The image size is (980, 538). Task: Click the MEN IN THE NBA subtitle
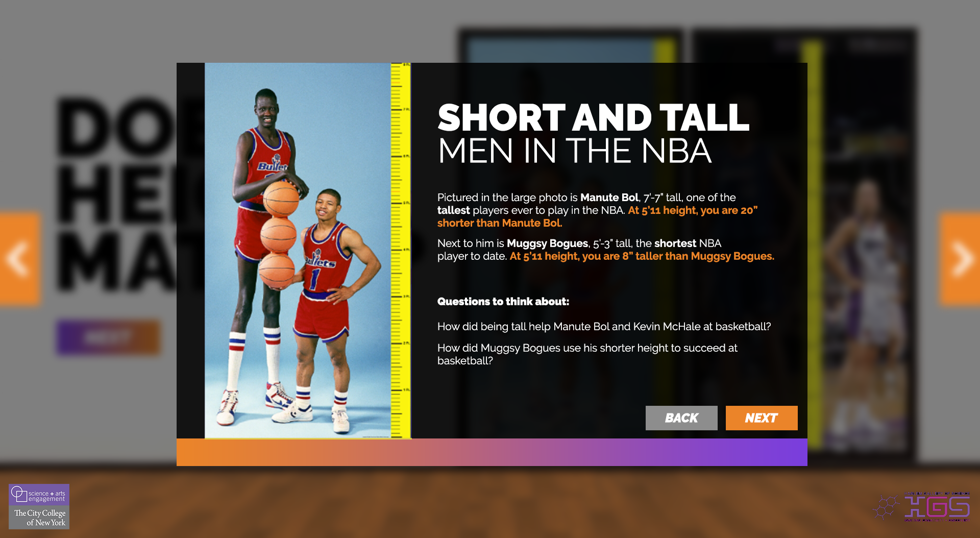pyautogui.click(x=574, y=151)
